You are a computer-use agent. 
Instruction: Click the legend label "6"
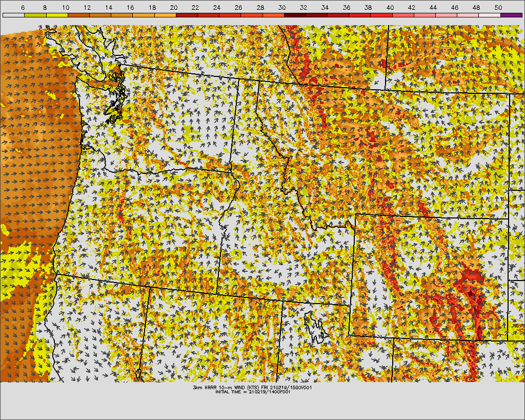pyautogui.click(x=23, y=7)
